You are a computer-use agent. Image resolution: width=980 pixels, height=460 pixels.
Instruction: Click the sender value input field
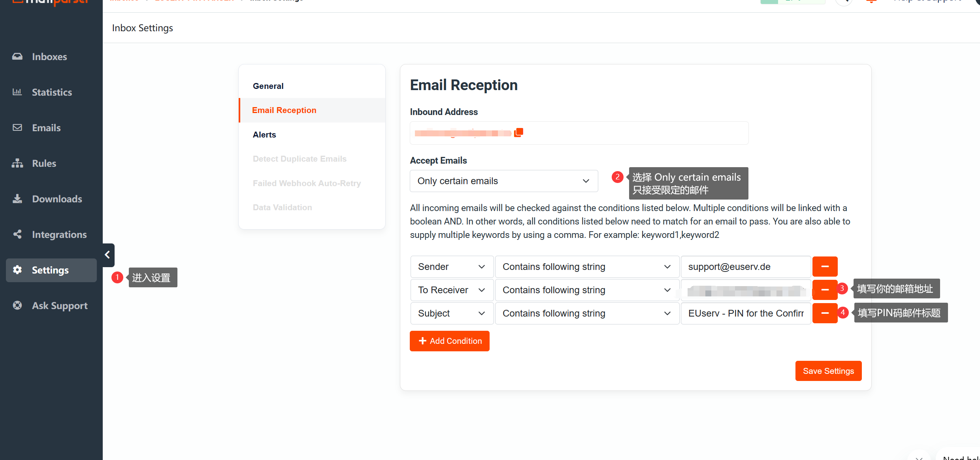[x=745, y=267]
